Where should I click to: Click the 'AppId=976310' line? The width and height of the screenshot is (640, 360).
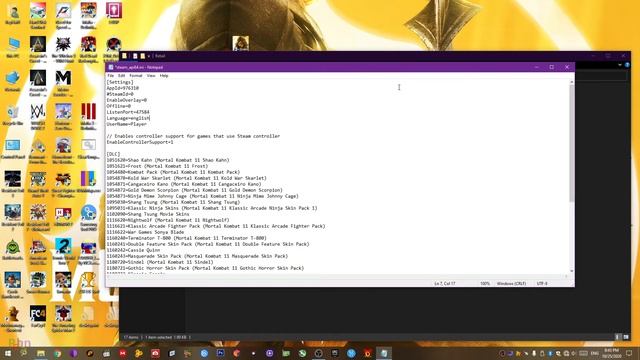(x=123, y=88)
